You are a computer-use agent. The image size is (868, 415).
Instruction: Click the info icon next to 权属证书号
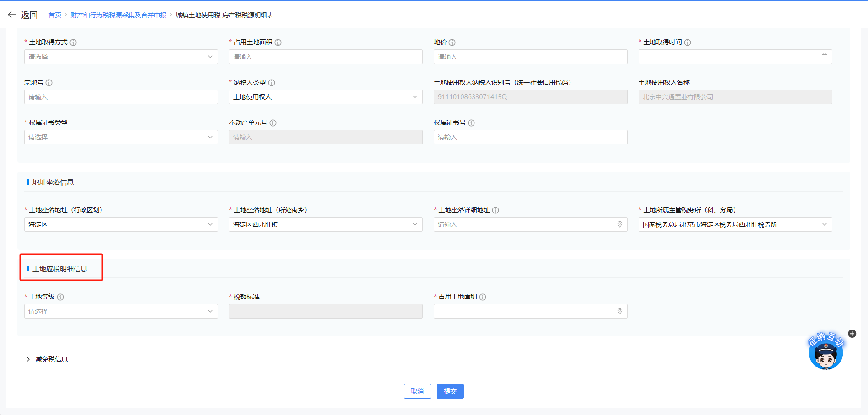(472, 122)
